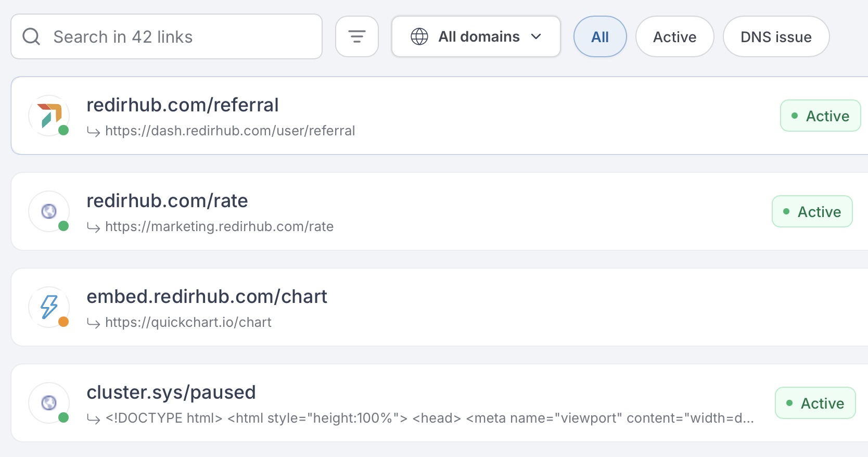This screenshot has height=457, width=868.
Task: Click the redirect arrow icon under embed.redirhub.com/chart
Action: click(x=94, y=323)
